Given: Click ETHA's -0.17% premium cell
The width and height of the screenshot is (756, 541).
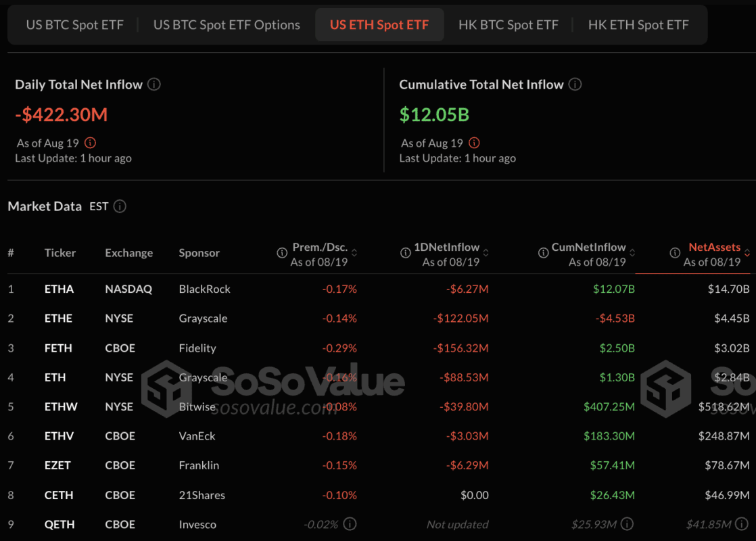Looking at the screenshot, I should (339, 289).
